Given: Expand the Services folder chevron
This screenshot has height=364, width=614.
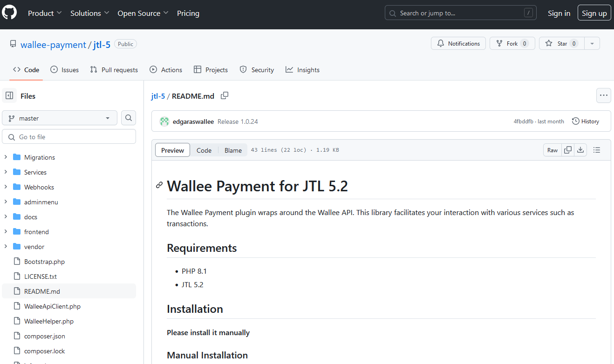Looking at the screenshot, I should [6, 172].
